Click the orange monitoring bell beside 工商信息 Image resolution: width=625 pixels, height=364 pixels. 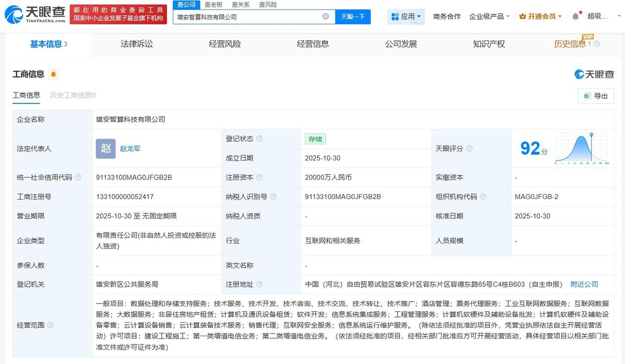point(53,74)
